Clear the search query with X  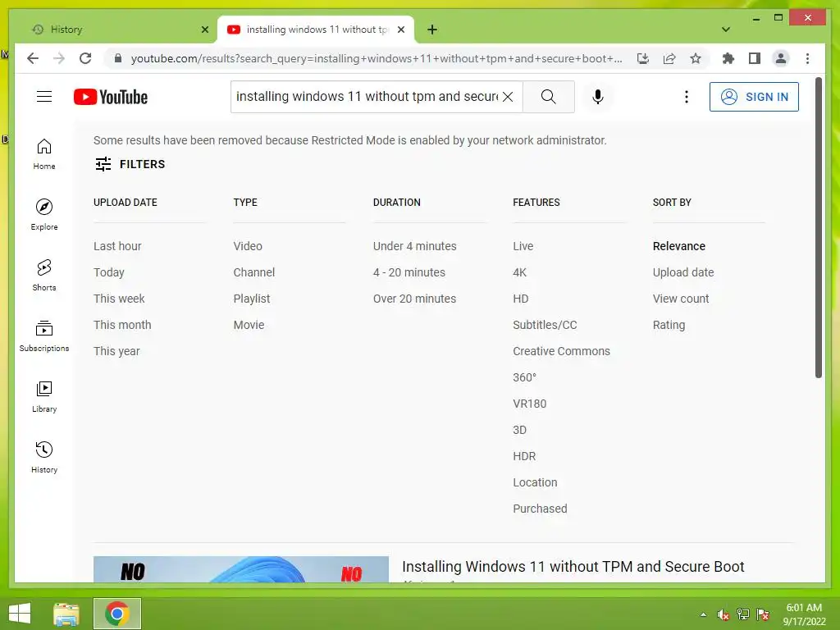click(508, 97)
